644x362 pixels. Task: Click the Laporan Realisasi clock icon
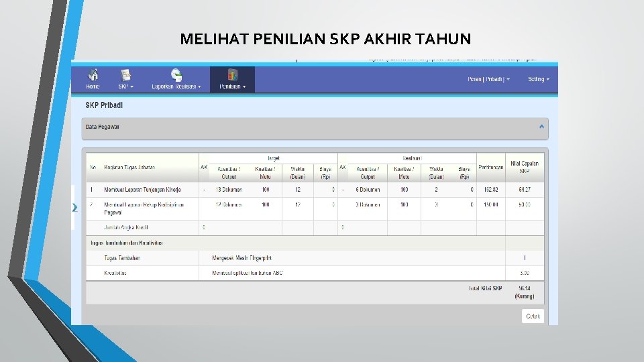coord(176,74)
